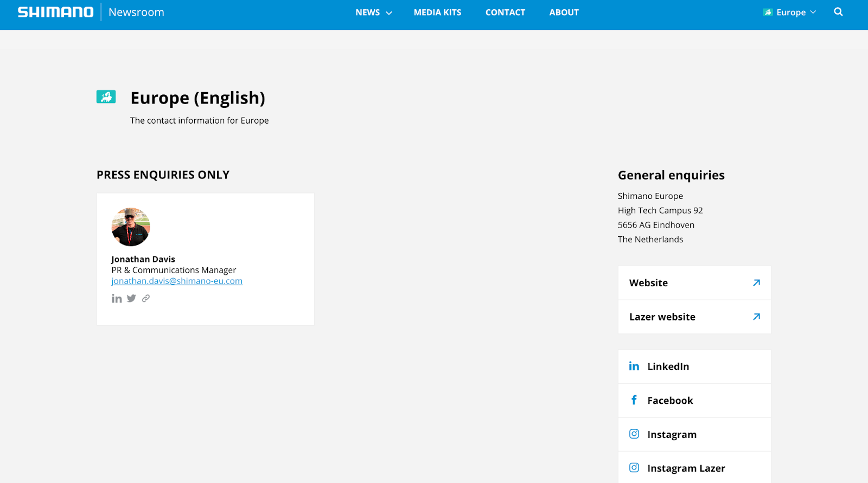Click the Facebook icon in the sidebar

[x=634, y=400]
